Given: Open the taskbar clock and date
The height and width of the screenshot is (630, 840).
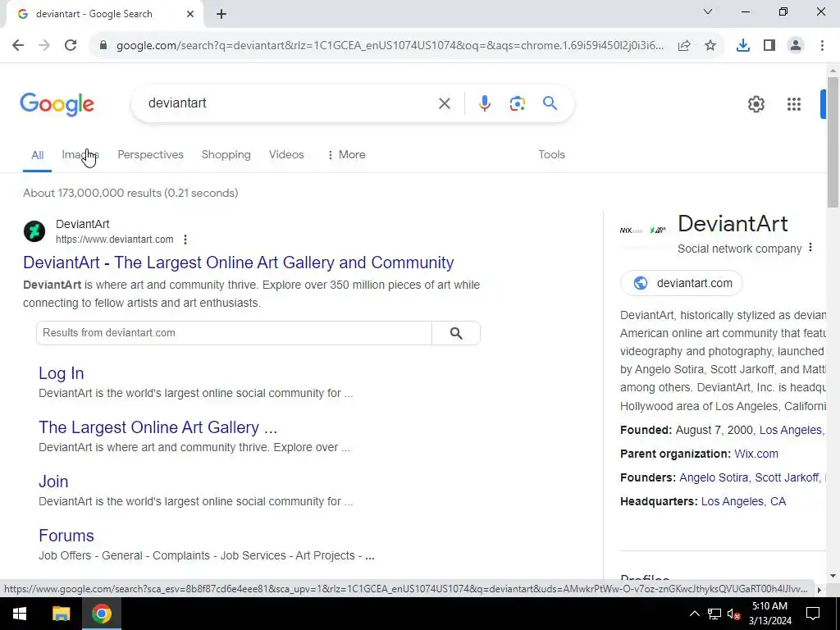Looking at the screenshot, I should click(x=769, y=614).
